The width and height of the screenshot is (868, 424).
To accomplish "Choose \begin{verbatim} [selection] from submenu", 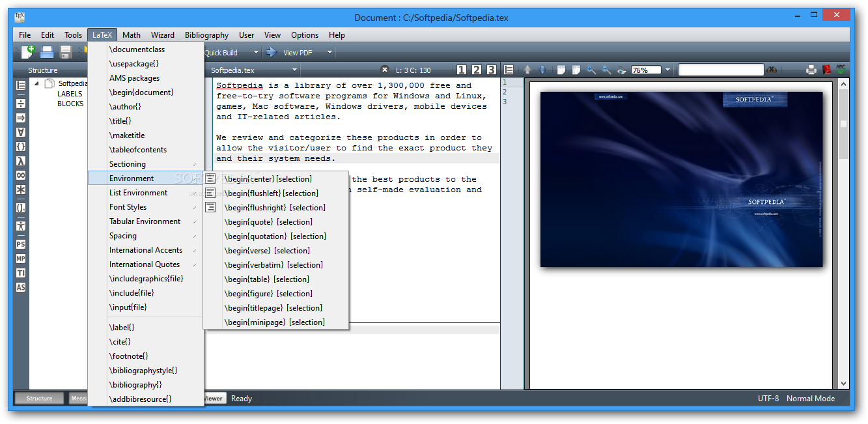I will click(276, 264).
